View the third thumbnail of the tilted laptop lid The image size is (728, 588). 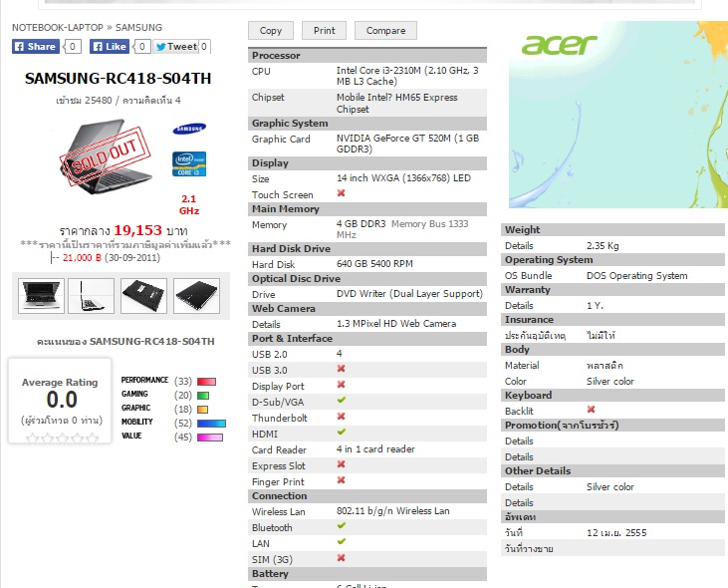click(x=143, y=296)
